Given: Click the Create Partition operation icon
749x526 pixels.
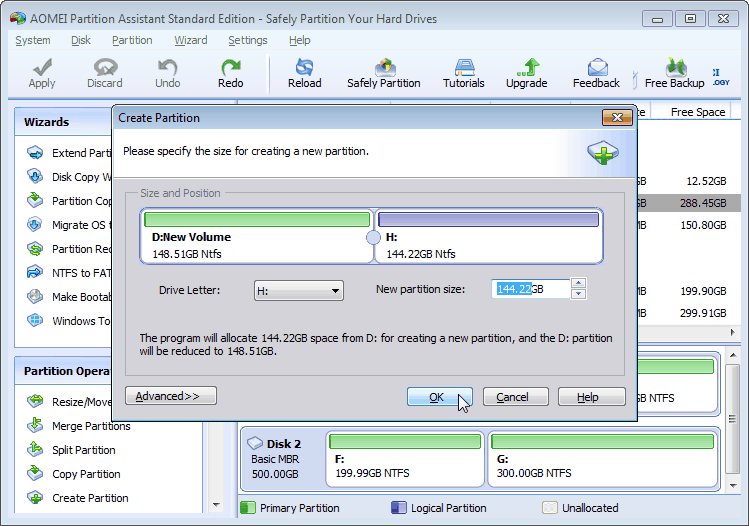Looking at the screenshot, I should click(x=35, y=498).
